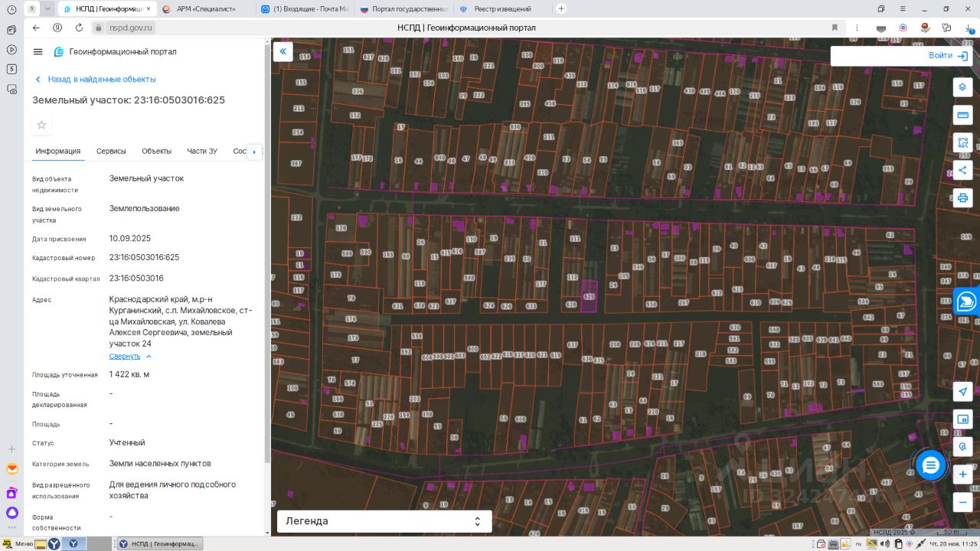Collapse the info panel with double chevron

(283, 51)
